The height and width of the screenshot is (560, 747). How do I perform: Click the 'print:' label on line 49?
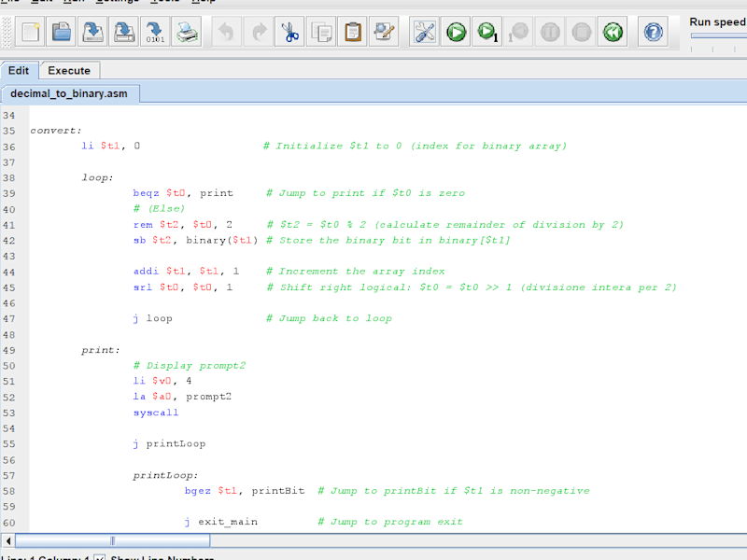101,350
